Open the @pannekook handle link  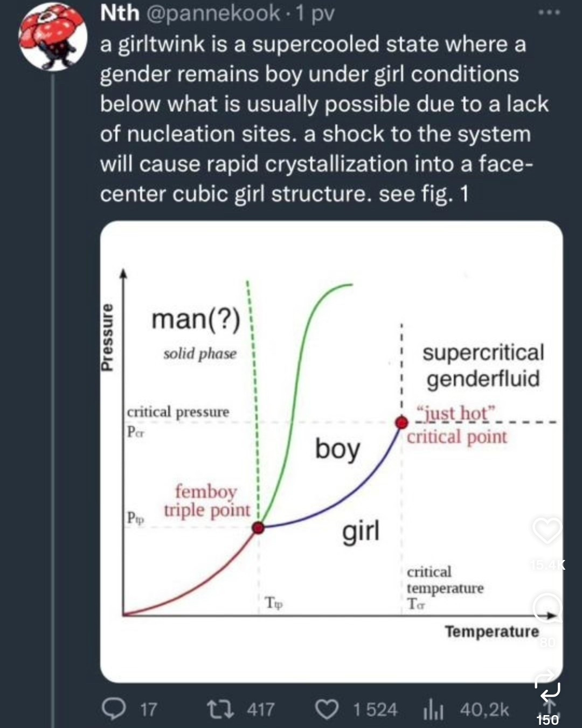(212, 13)
